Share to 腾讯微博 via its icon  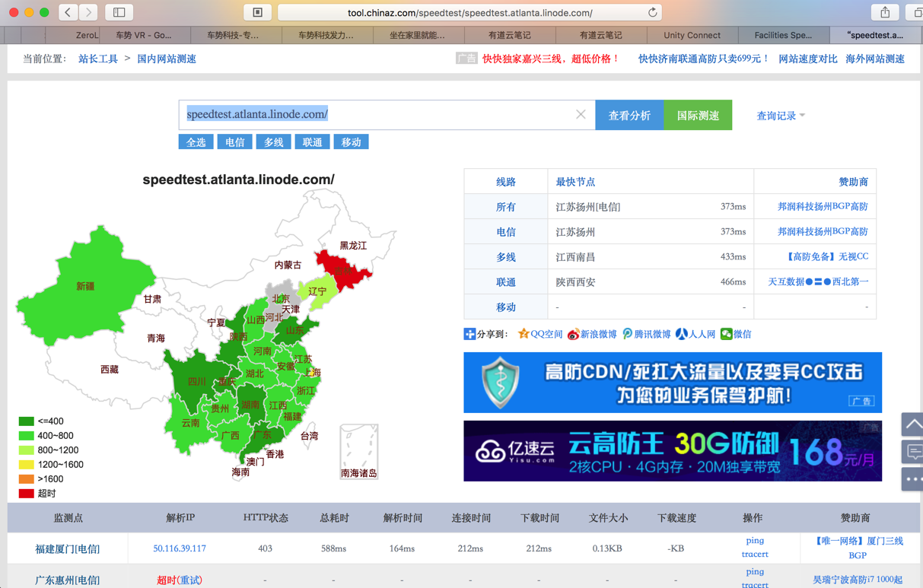(627, 334)
